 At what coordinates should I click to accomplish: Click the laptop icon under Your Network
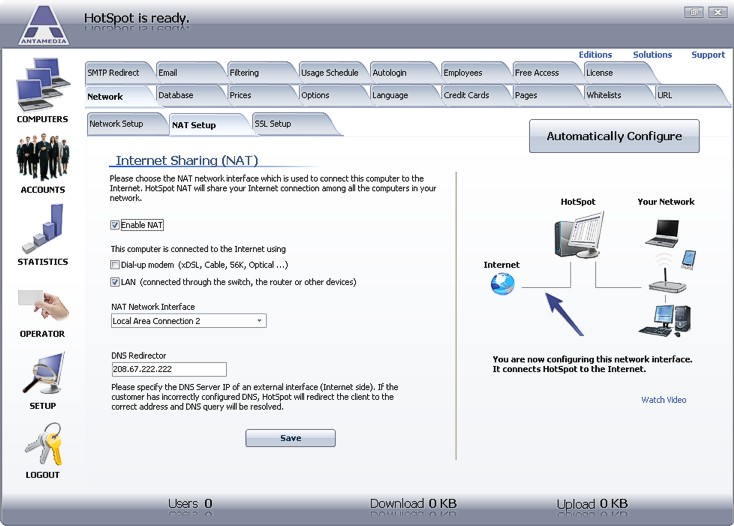662,233
